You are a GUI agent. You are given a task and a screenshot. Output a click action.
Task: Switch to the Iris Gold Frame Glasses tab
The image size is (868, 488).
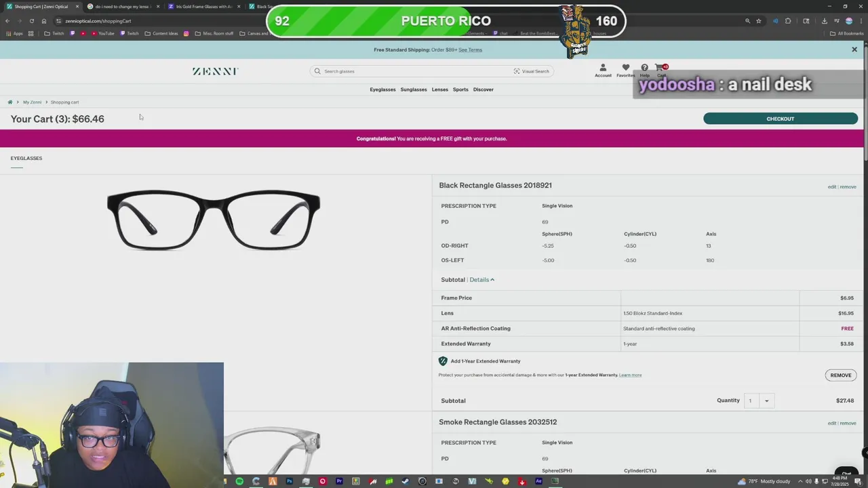203,6
